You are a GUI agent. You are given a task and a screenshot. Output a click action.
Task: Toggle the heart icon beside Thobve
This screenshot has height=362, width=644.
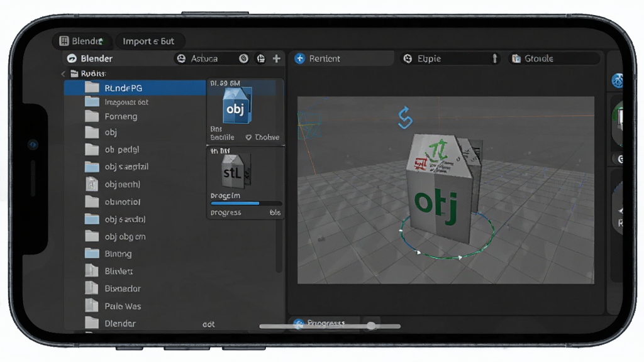248,138
